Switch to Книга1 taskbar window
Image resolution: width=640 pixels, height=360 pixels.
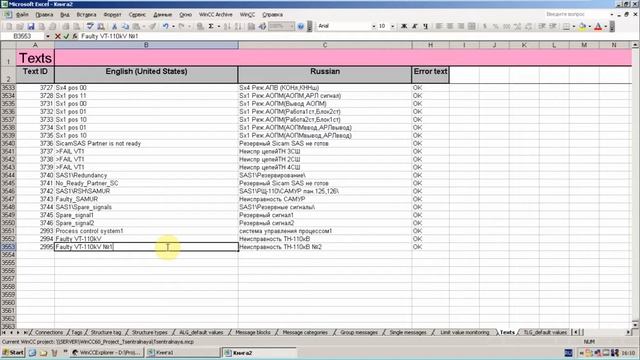click(183, 352)
